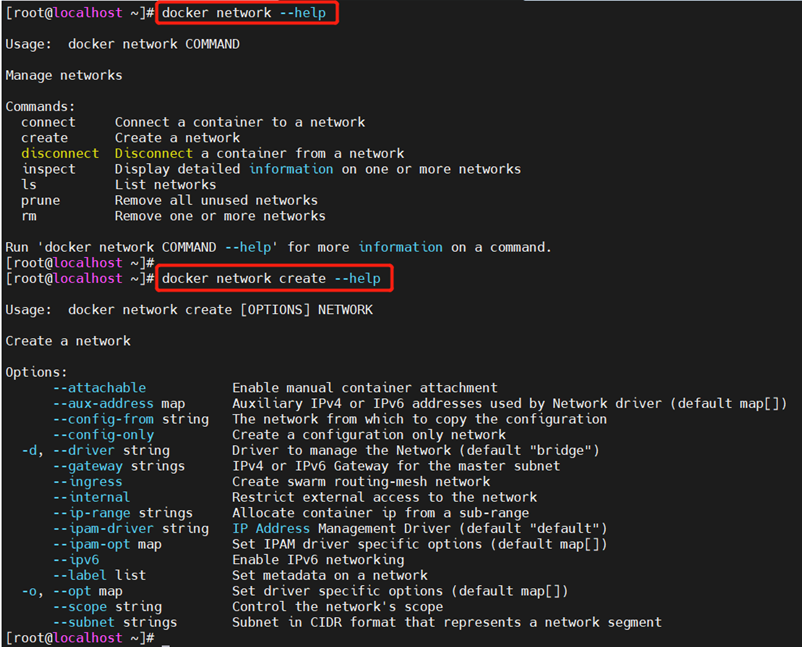Image resolution: width=802 pixels, height=647 pixels.
Task: Click 'Driver to manage the Network' description
Action: (415, 451)
